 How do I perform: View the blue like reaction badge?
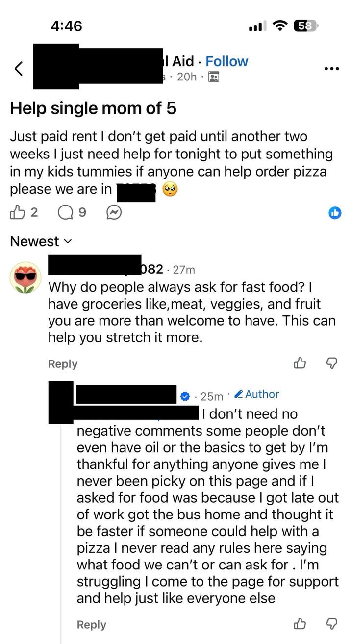tap(335, 212)
